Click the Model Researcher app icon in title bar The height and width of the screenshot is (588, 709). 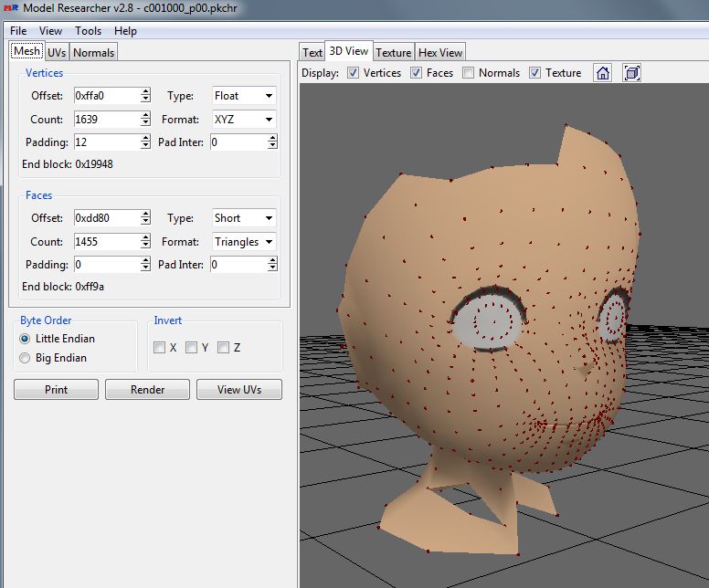click(x=11, y=7)
